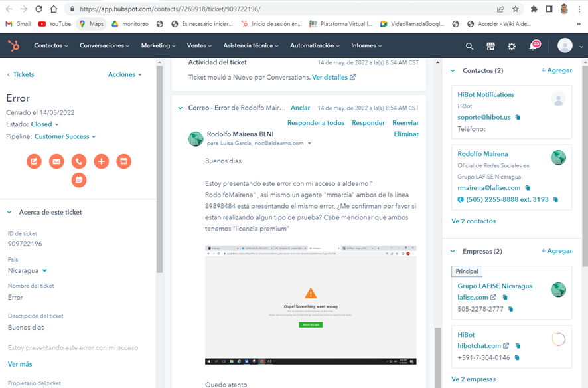
Task: Open the HubSpot marketplace icon
Action: 490,46
